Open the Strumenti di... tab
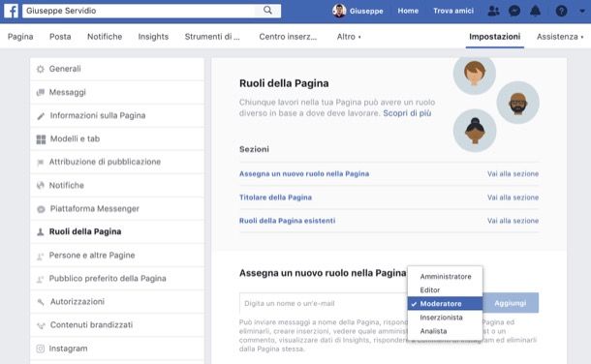This screenshot has height=364, width=591. (x=212, y=37)
